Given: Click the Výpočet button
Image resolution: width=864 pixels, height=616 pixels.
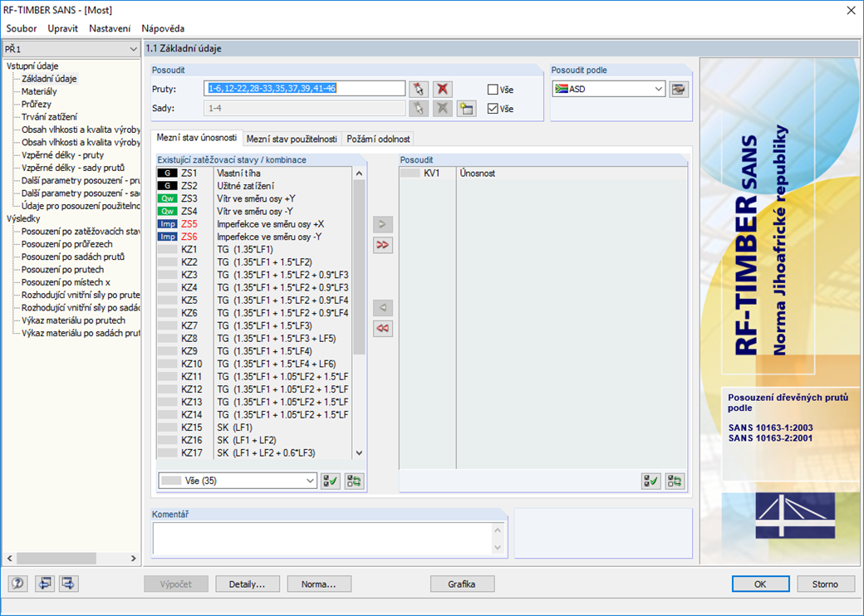Looking at the screenshot, I should 176,584.
